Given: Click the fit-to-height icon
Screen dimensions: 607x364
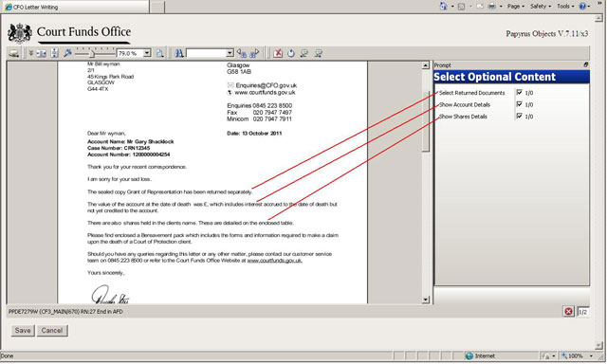Looking at the screenshot, I should [x=55, y=53].
